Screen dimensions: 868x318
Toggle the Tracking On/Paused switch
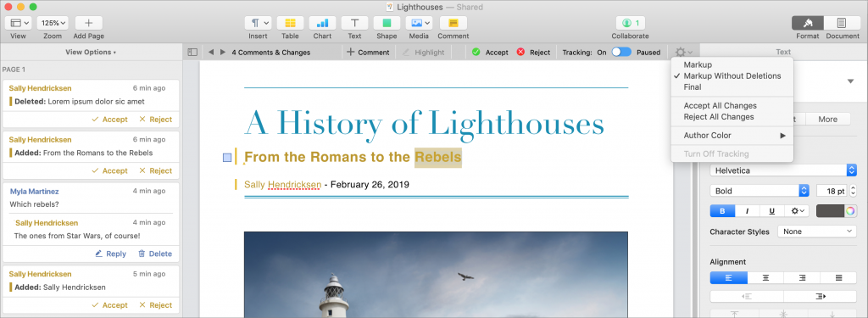pyautogui.click(x=621, y=52)
